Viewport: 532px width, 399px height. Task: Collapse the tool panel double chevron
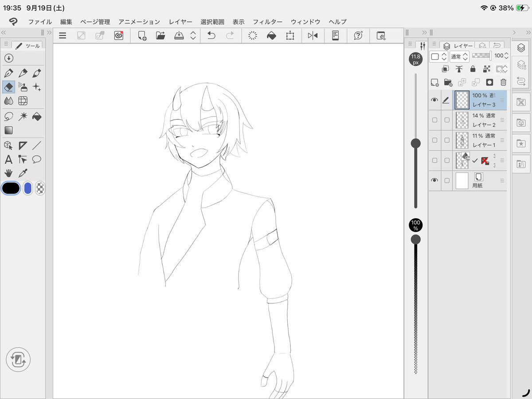point(4,32)
